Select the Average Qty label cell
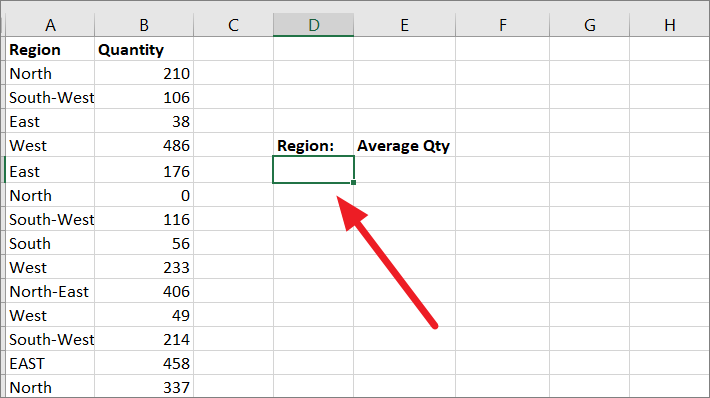 coord(404,145)
